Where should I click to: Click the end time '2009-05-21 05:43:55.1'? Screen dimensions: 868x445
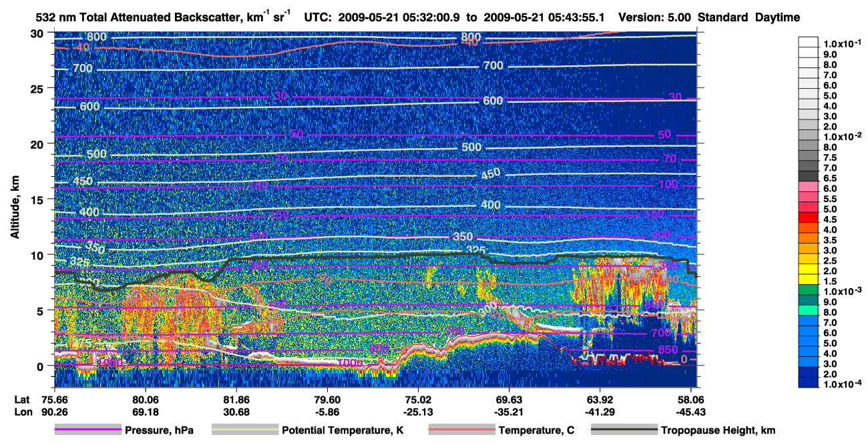point(545,18)
